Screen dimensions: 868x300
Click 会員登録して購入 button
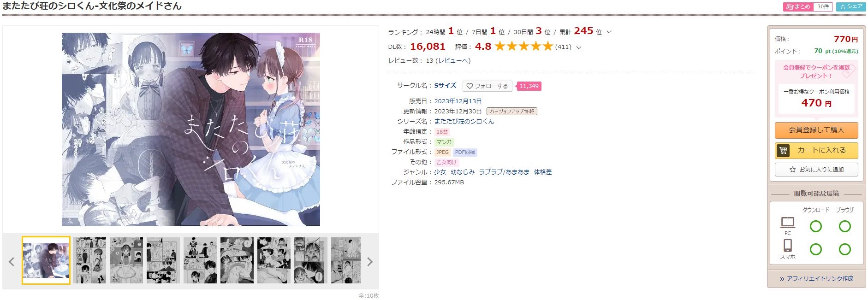point(816,130)
